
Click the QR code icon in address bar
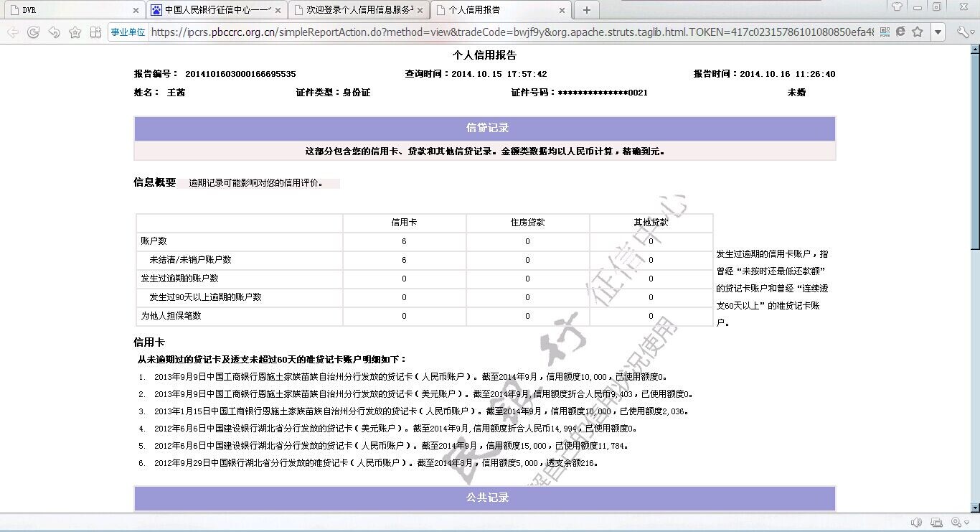click(885, 32)
